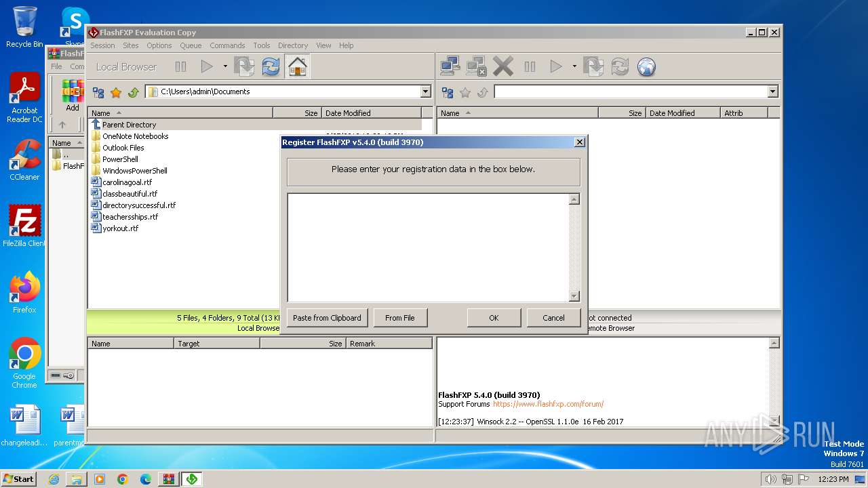Screen dimensions: 868x488
Task: Select file classbeautiful.rtf
Action: 130,194
